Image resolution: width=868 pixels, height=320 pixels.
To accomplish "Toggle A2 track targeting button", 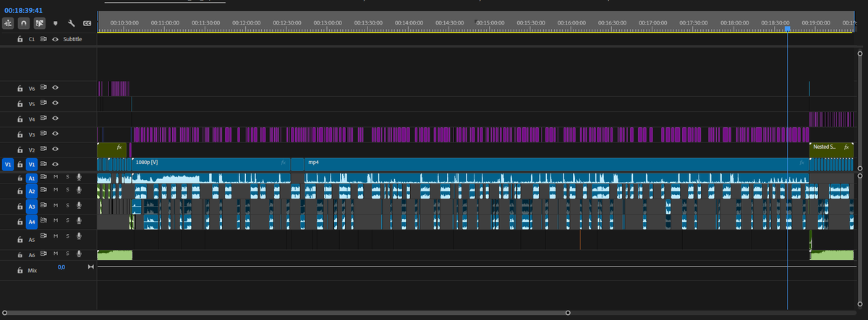I will pos(31,191).
